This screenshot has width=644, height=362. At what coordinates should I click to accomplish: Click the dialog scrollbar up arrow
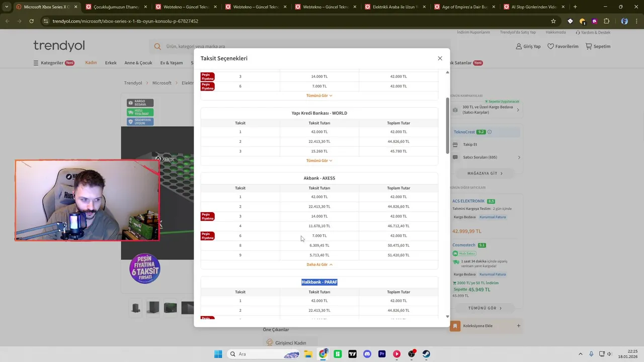(x=448, y=72)
